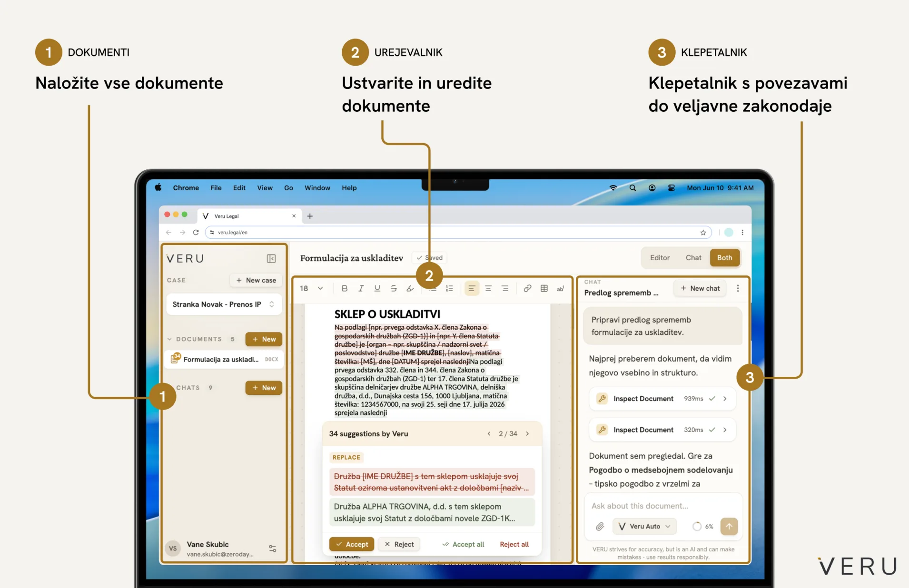
Task: Click New case button
Action: tap(256, 280)
